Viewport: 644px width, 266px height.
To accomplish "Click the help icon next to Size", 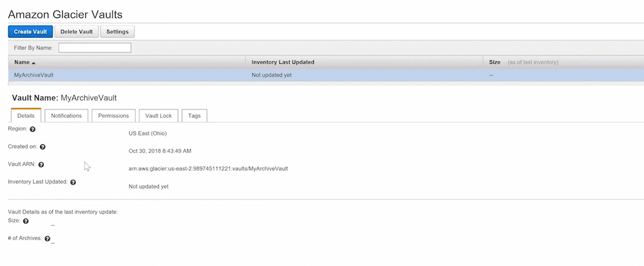I will click(x=26, y=221).
